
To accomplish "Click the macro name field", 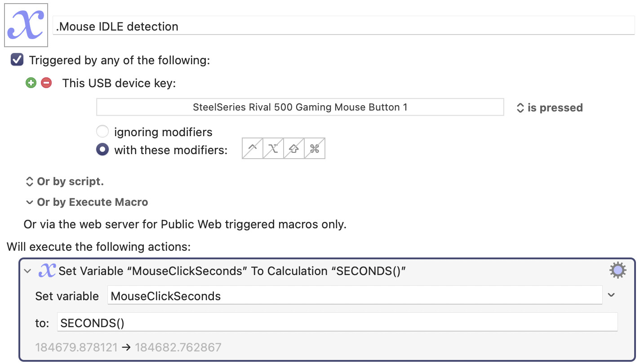I will [344, 26].
